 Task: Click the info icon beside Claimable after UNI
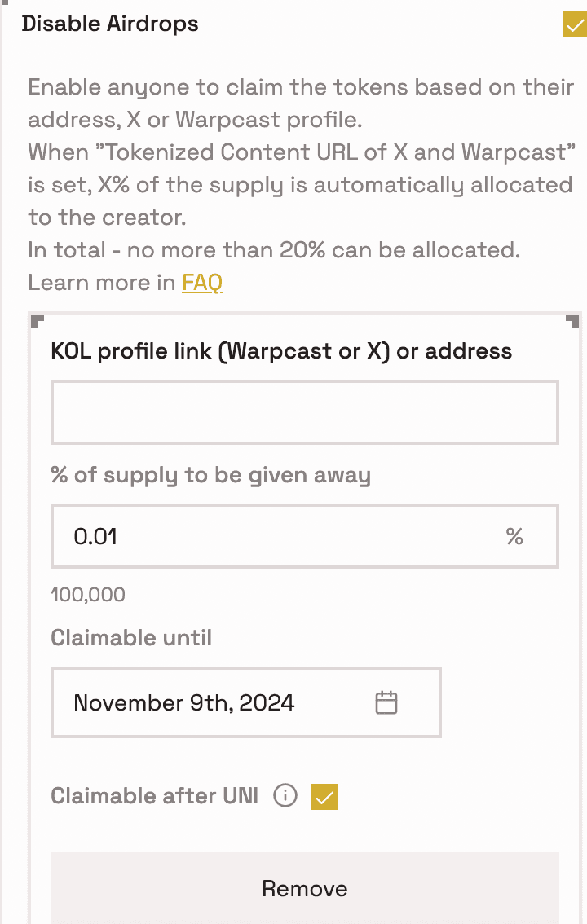tap(285, 795)
